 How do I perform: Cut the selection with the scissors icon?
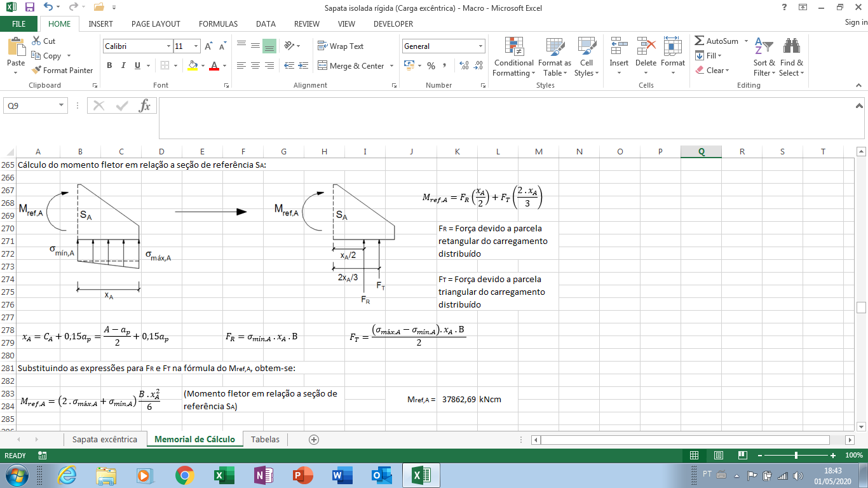[36, 41]
